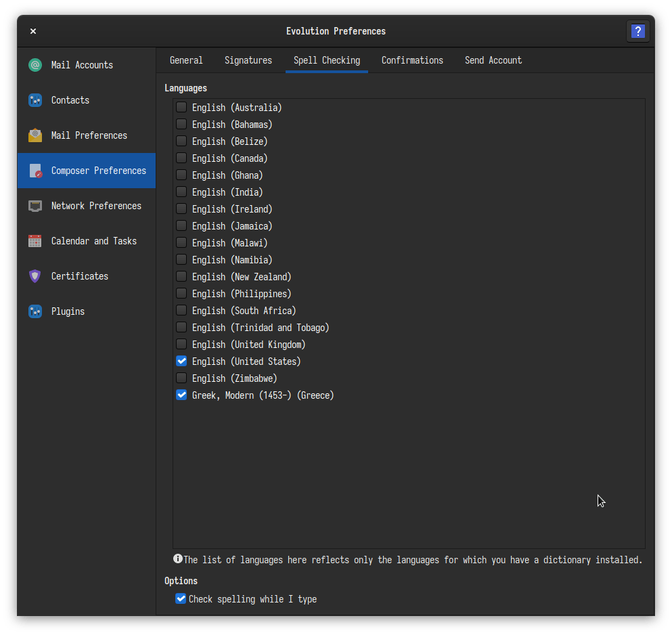Disable English (United States) spell checking
This screenshot has width=672, height=635.
point(181,361)
